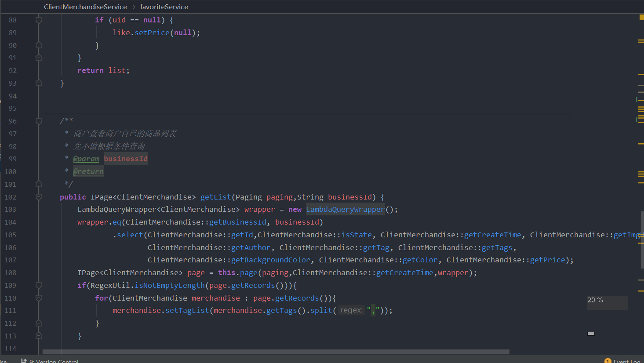Click the getPrice method reference
Image resolution: width=644 pixels, height=363 pixels.
pyautogui.click(x=548, y=260)
